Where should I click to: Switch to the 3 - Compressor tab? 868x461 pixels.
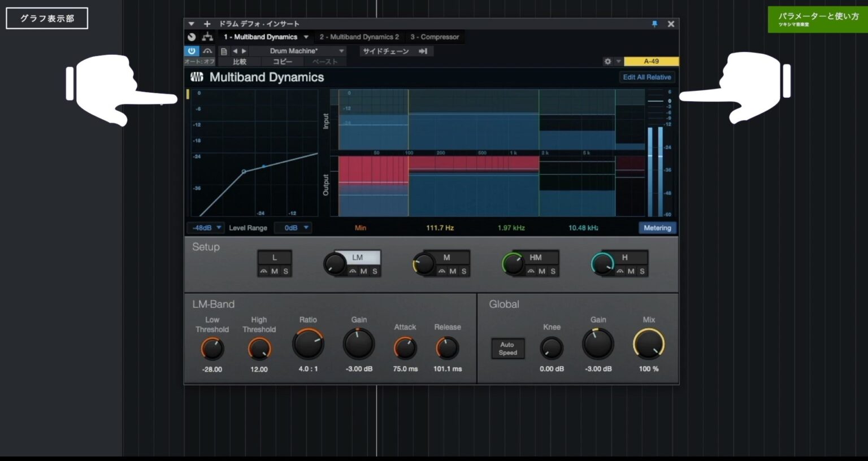tap(435, 37)
